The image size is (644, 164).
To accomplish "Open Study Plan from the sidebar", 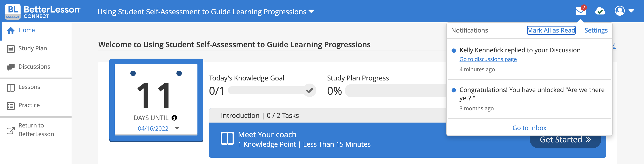I will pos(32,48).
